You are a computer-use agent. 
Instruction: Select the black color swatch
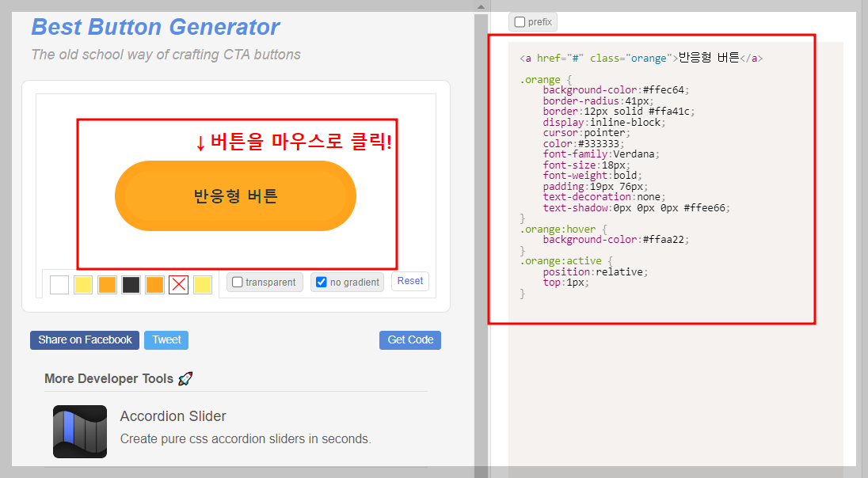point(130,284)
